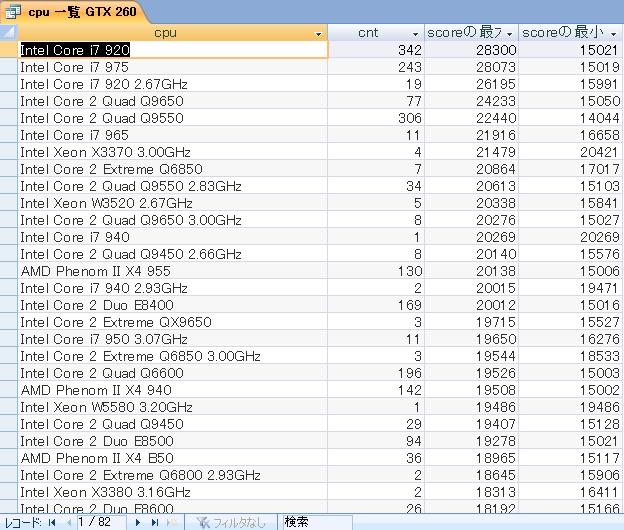Select the score min column header

coord(563,33)
